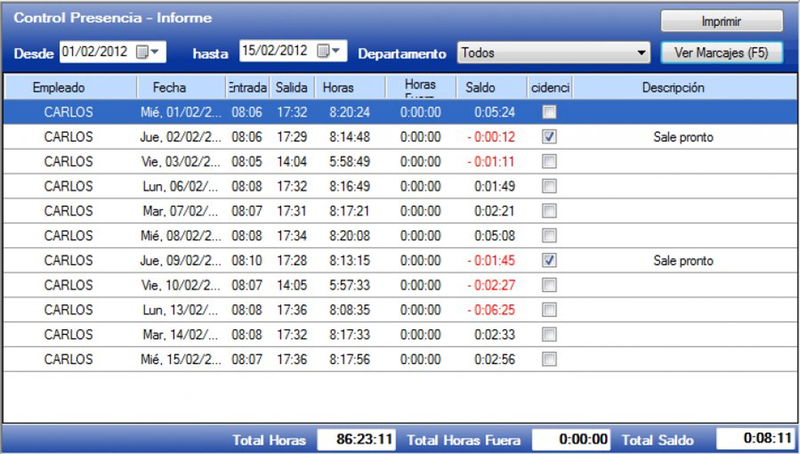800x454 pixels.
Task: Click the hours value 5:58:49
Action: click(349, 161)
